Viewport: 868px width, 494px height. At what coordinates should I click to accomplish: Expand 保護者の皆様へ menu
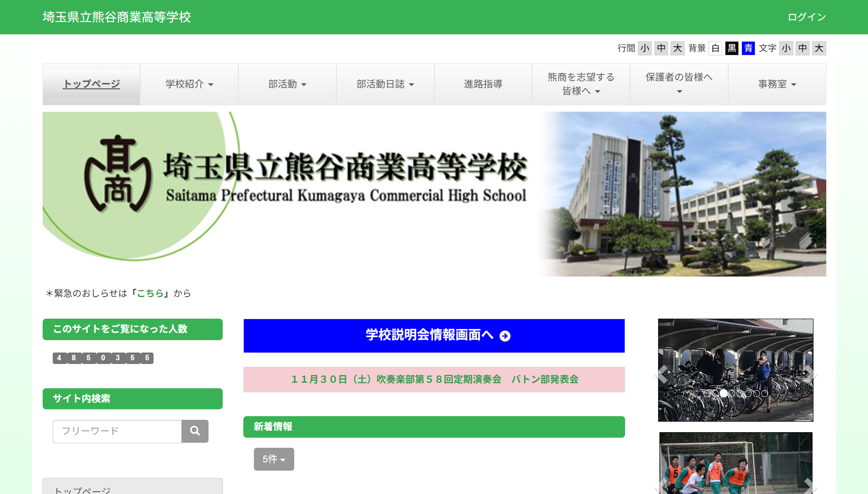point(679,84)
